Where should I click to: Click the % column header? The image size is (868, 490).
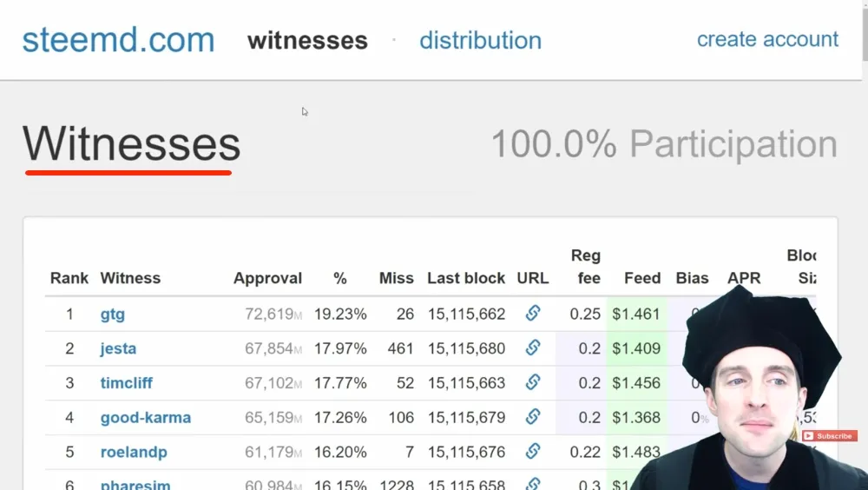click(x=340, y=278)
